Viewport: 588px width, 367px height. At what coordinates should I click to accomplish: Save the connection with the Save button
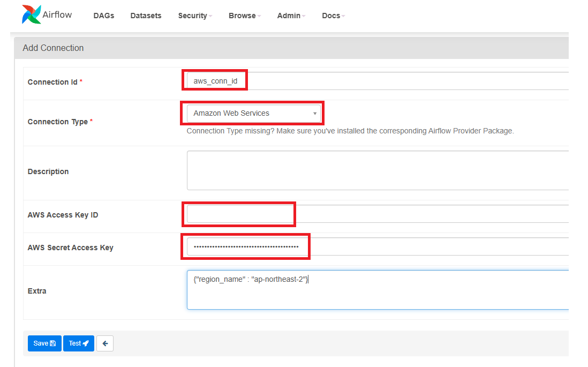(44, 343)
